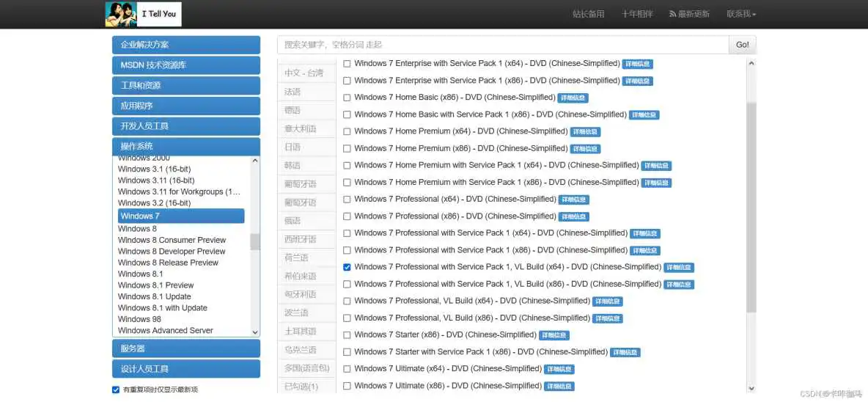Expand the 设计人员工具 panel
This screenshot has height=402, width=868.
pyautogui.click(x=186, y=369)
